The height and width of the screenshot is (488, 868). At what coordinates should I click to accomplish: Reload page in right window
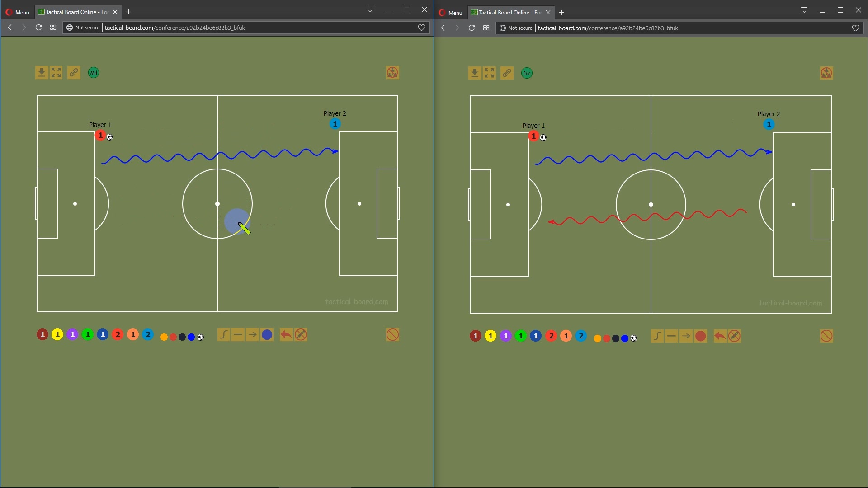[472, 28]
